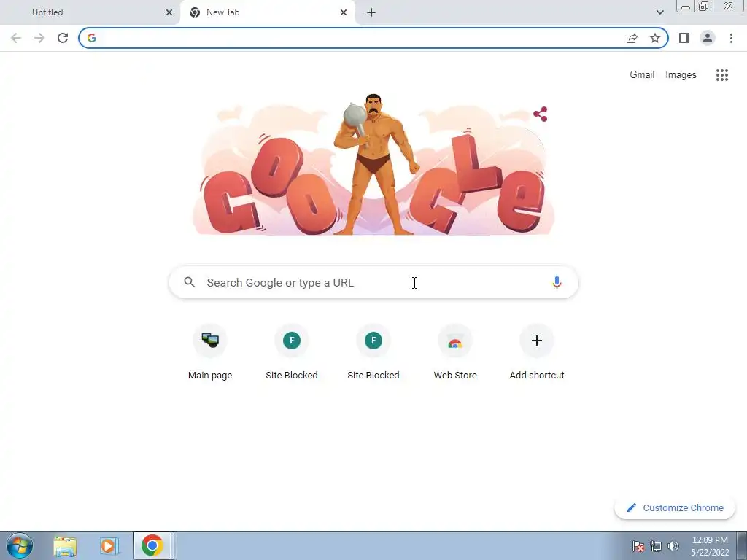Reload the page with the refresh icon
The image size is (747, 560).
63,38
